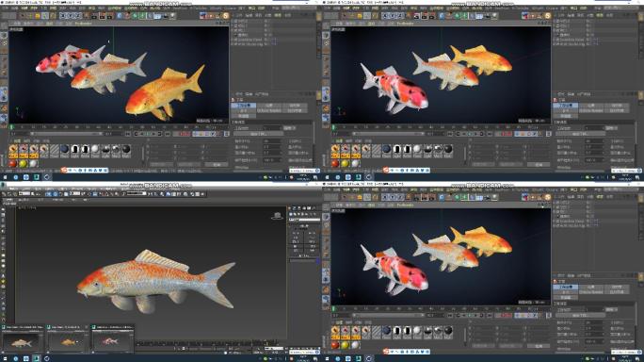Click camera object icon, top-left Cinema 4D toolbar
Screen dimensions: 644x362
165,16
